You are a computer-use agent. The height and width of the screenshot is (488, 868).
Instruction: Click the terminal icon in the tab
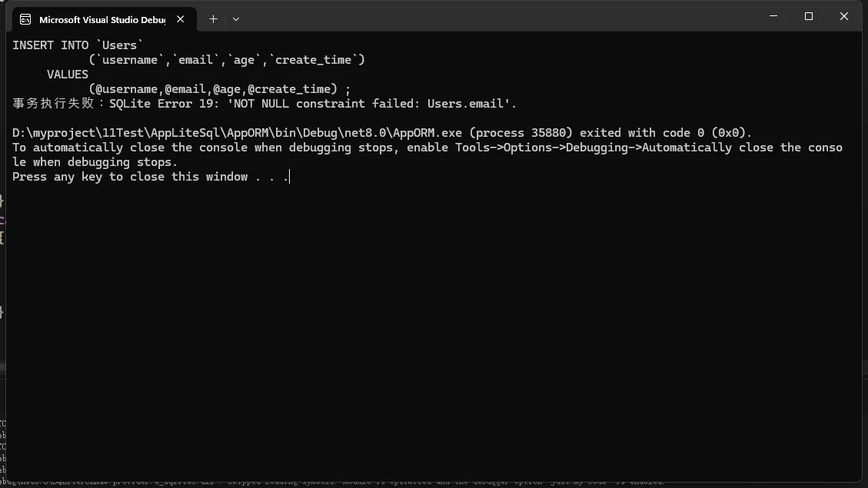coord(25,19)
